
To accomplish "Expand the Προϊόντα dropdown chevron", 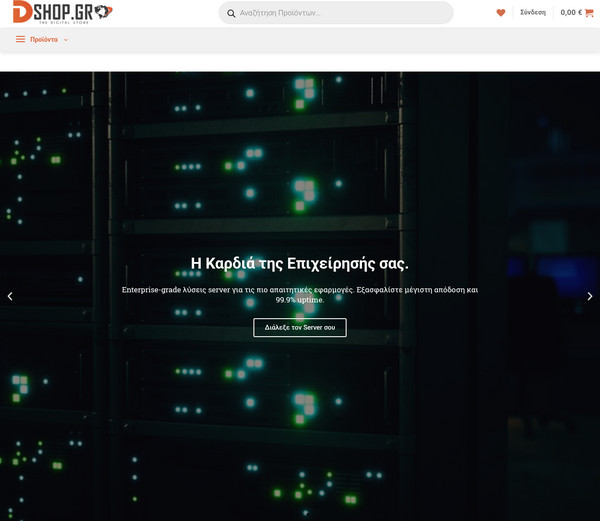I will click(x=66, y=40).
